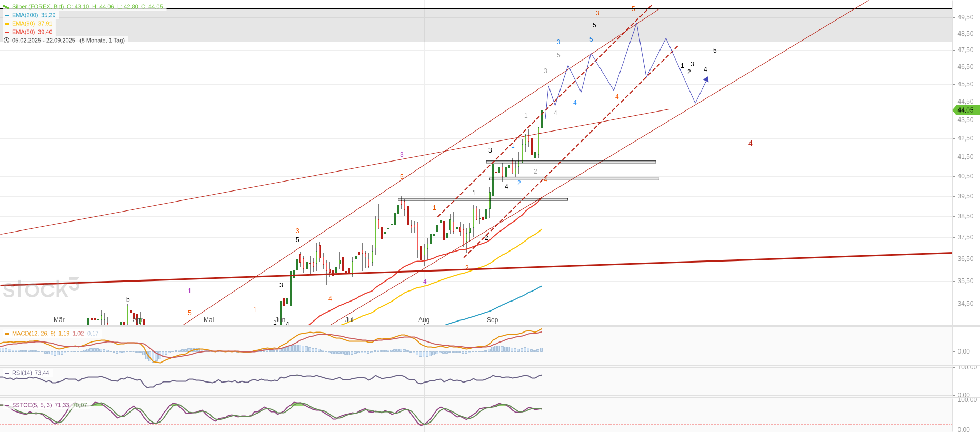Click the SSTOC legend marker
The image size is (980, 432).
(x=7, y=405)
